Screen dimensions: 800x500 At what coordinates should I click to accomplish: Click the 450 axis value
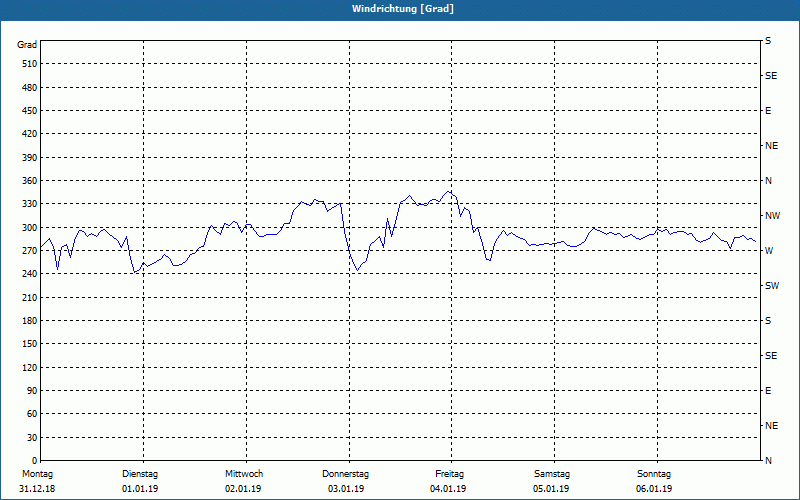point(29,111)
